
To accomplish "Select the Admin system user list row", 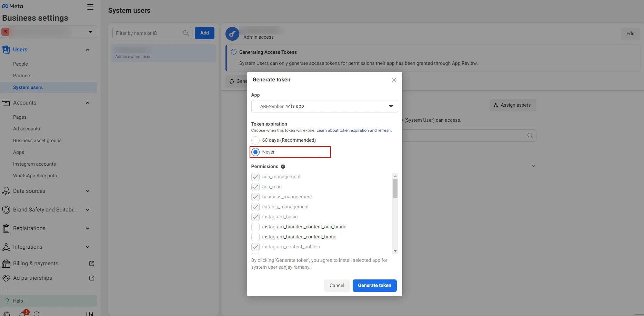I will click(164, 53).
